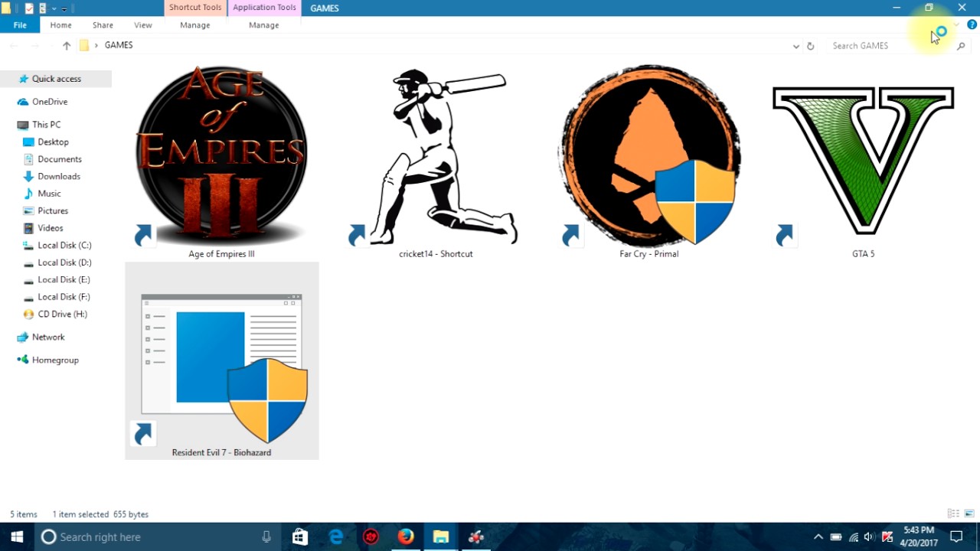This screenshot has width=980, height=551.
Task: Navigate up to the parent folder
Action: (67, 45)
